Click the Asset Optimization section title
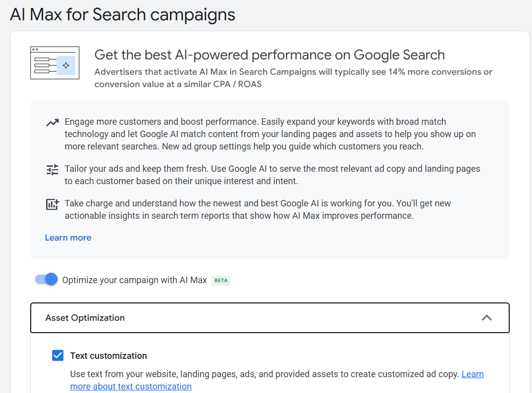The image size is (532, 393). [x=85, y=317]
